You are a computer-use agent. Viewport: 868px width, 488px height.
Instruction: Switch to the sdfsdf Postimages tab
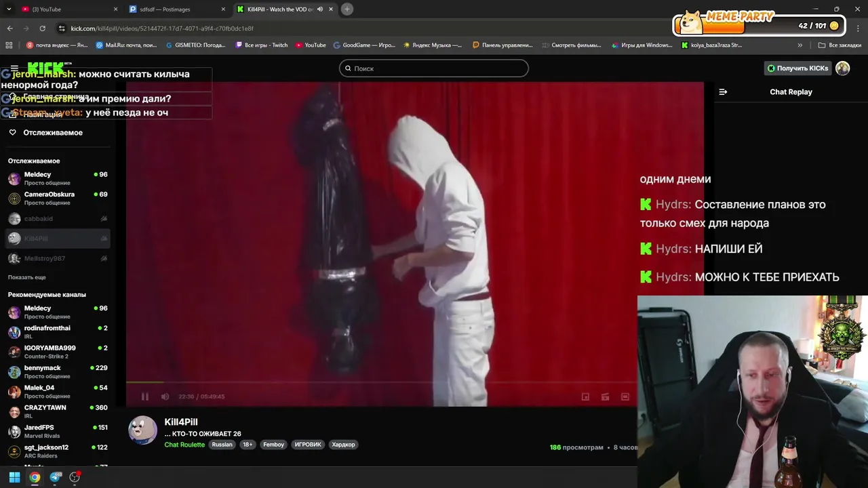click(176, 9)
